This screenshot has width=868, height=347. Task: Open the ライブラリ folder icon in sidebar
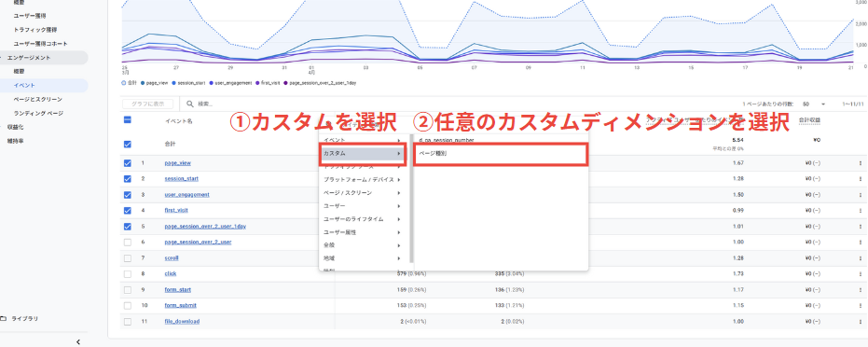(x=4, y=319)
